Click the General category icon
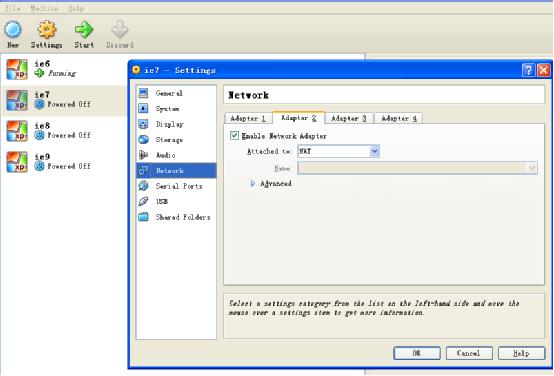This screenshot has width=554, height=376. click(143, 93)
